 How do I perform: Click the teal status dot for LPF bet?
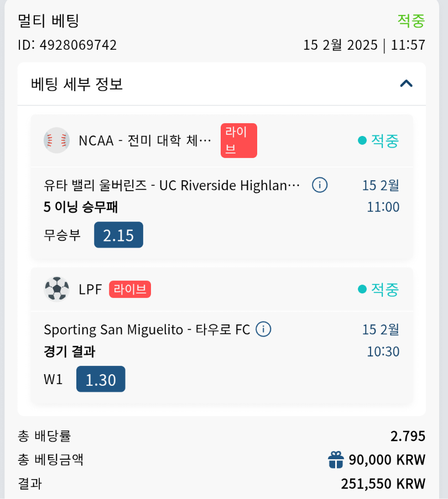[x=362, y=289]
